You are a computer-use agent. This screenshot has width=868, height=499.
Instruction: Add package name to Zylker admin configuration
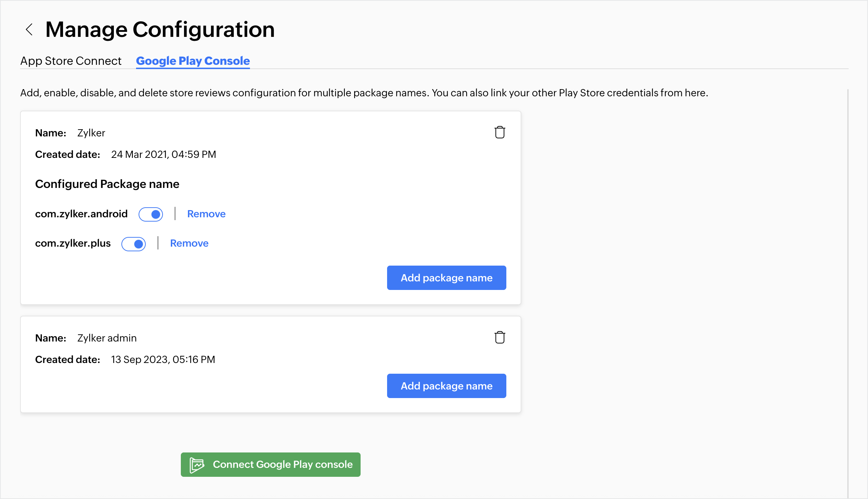[x=446, y=386]
